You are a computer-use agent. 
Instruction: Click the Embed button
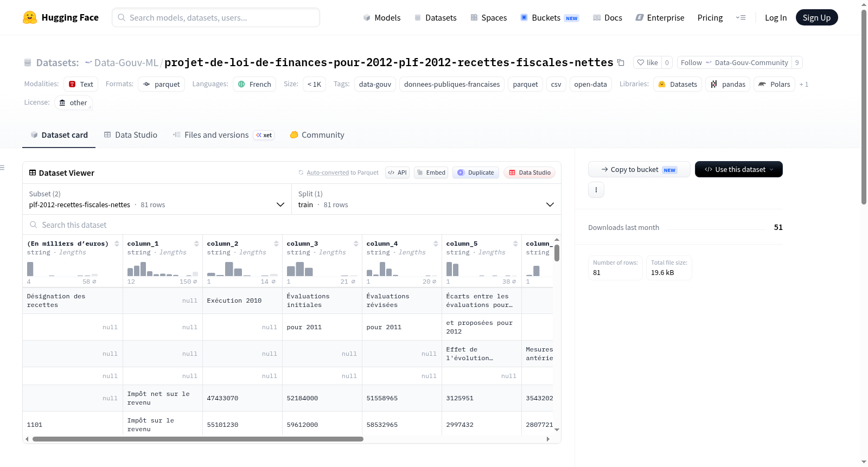click(431, 172)
